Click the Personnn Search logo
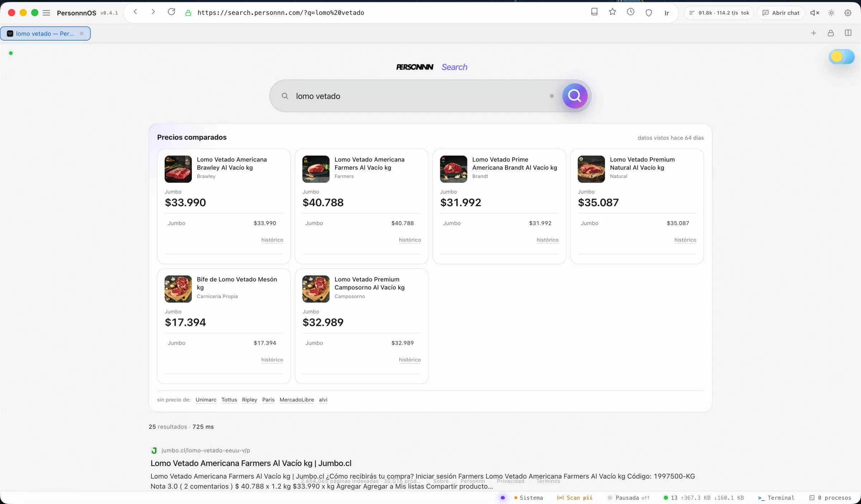 tap(432, 67)
